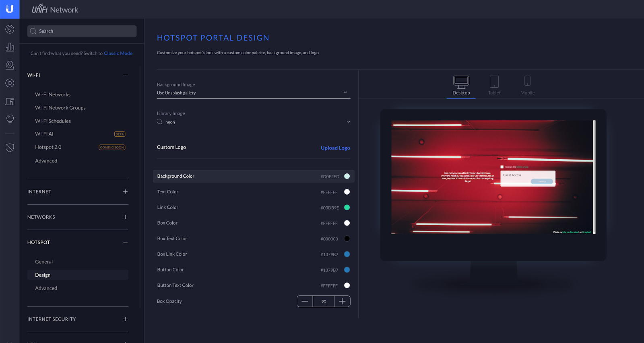Viewport: 644px width, 343px height.
Task: Open Wi-Fi Network Groups
Action: [x=60, y=108]
